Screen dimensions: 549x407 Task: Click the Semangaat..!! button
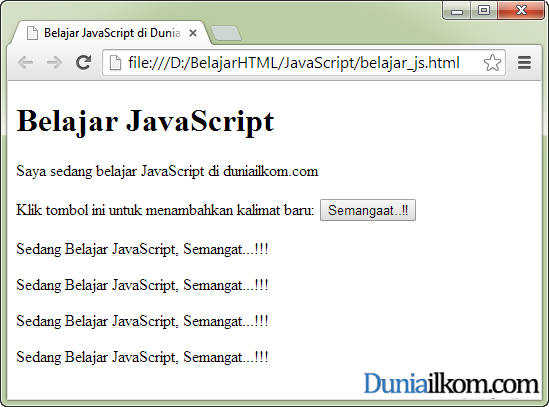(x=368, y=210)
